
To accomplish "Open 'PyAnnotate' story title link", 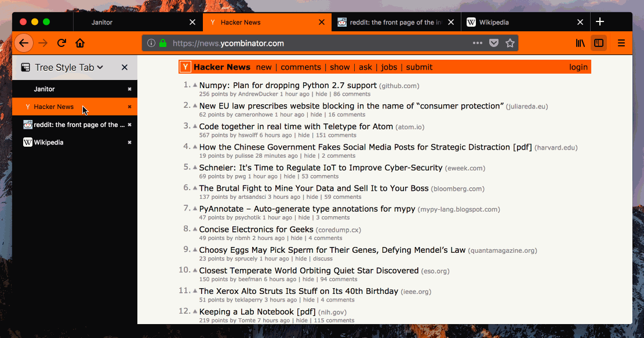I will click(x=307, y=209).
